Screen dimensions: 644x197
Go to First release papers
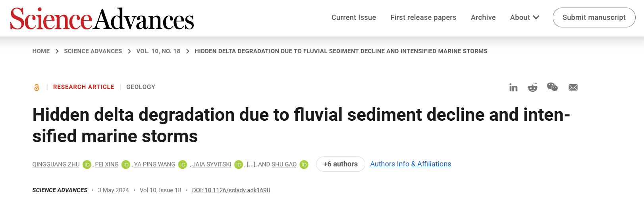click(x=423, y=17)
